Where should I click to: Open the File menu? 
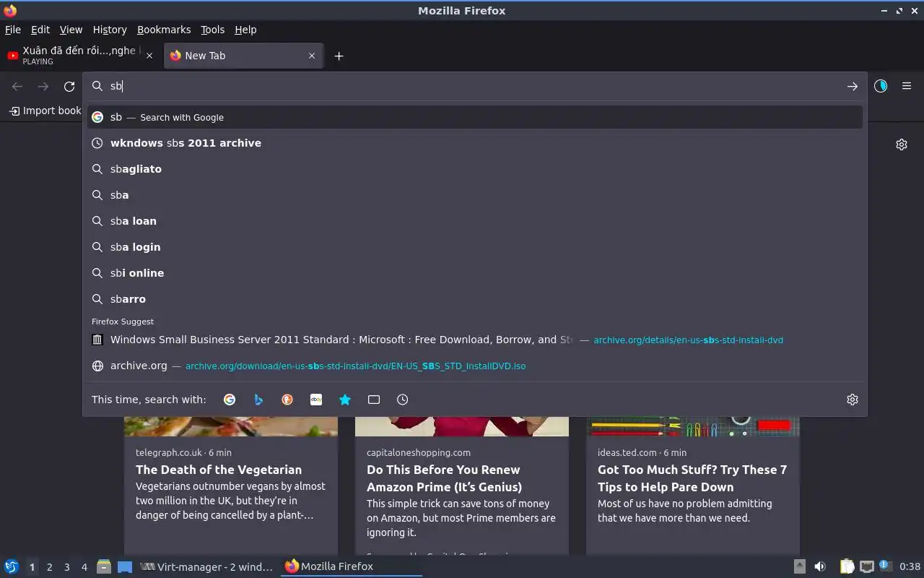tap(13, 30)
